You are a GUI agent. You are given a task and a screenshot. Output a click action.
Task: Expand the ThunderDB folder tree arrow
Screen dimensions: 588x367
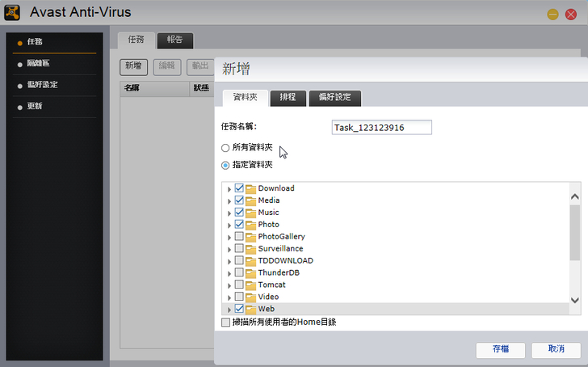229,273
